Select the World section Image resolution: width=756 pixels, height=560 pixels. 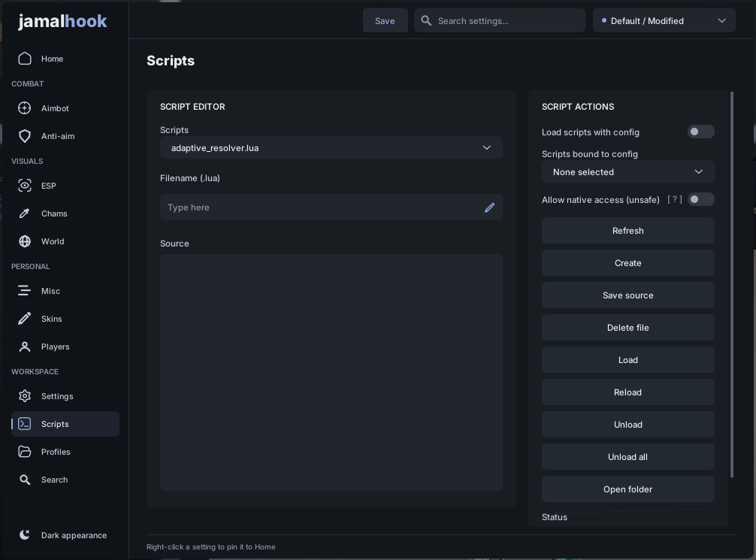pyautogui.click(x=65, y=241)
